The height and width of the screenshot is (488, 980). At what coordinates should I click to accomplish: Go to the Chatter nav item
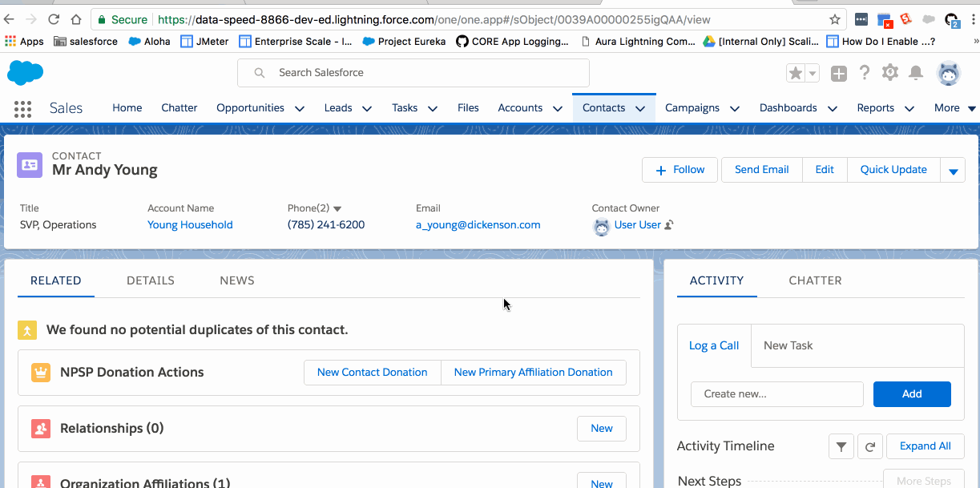tap(179, 108)
